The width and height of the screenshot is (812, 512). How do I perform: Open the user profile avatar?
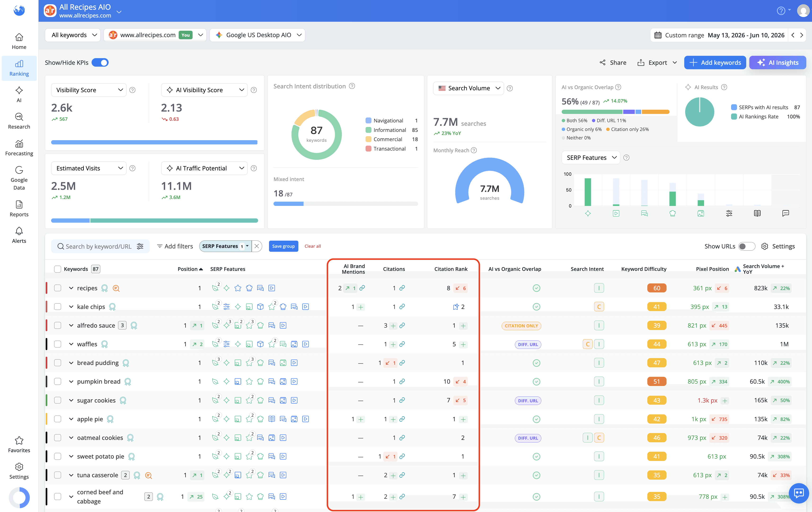tap(803, 11)
